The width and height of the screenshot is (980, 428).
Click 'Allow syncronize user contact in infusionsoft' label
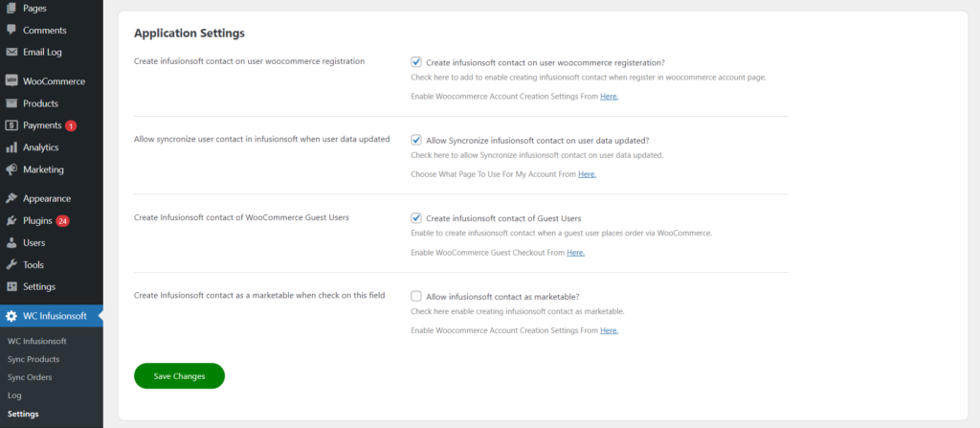coord(262,139)
